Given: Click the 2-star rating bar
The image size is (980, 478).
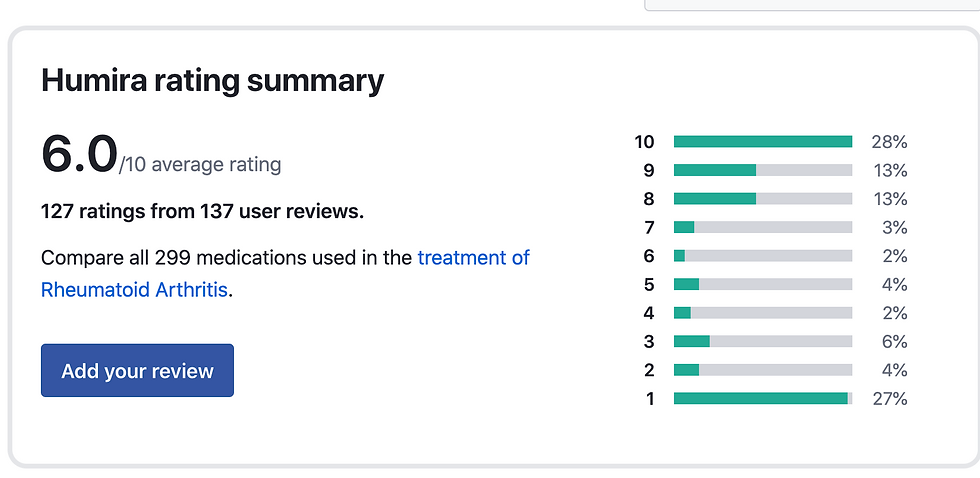Looking at the screenshot, I should tap(762, 370).
